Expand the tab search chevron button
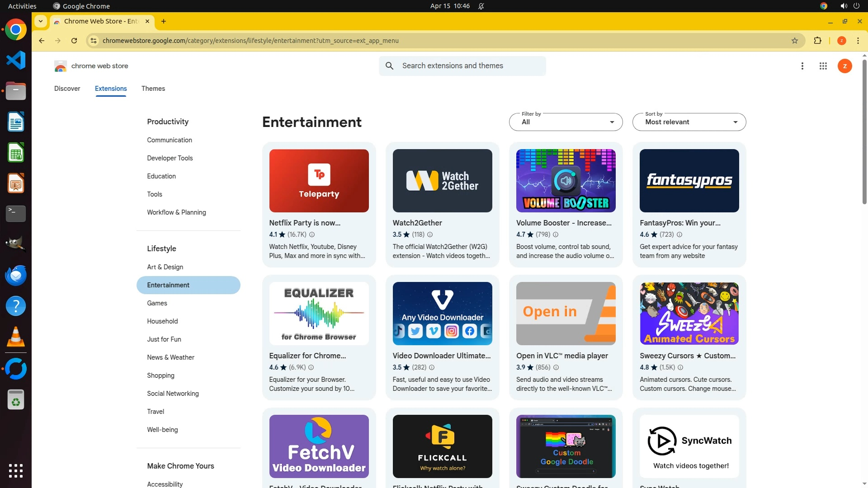The height and width of the screenshot is (488, 868). [x=41, y=21]
